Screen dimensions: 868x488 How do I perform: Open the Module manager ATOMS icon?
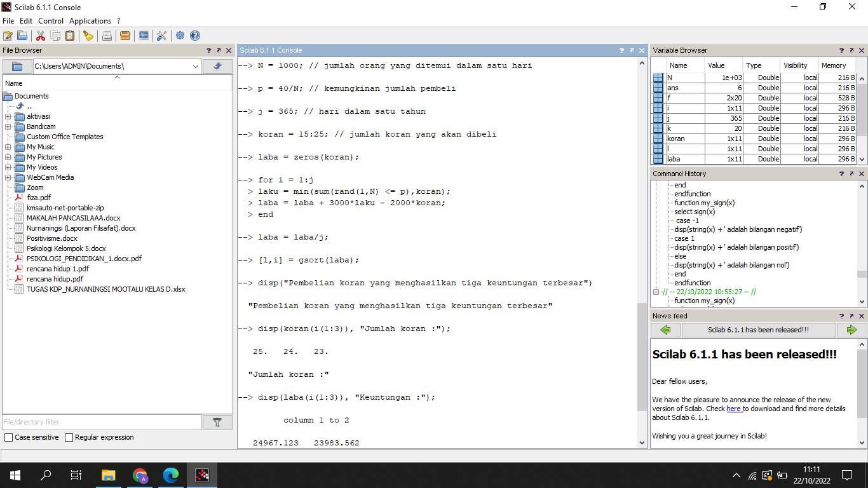tap(125, 36)
